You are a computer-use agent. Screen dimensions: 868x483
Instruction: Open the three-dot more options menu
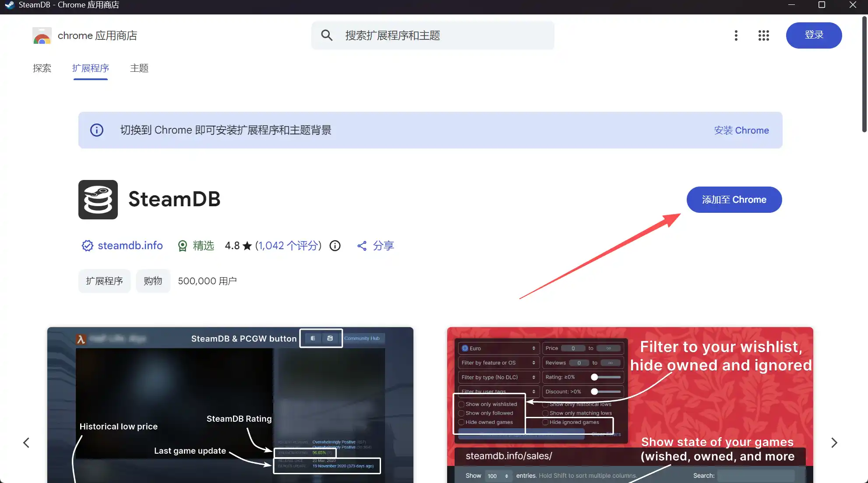(736, 35)
